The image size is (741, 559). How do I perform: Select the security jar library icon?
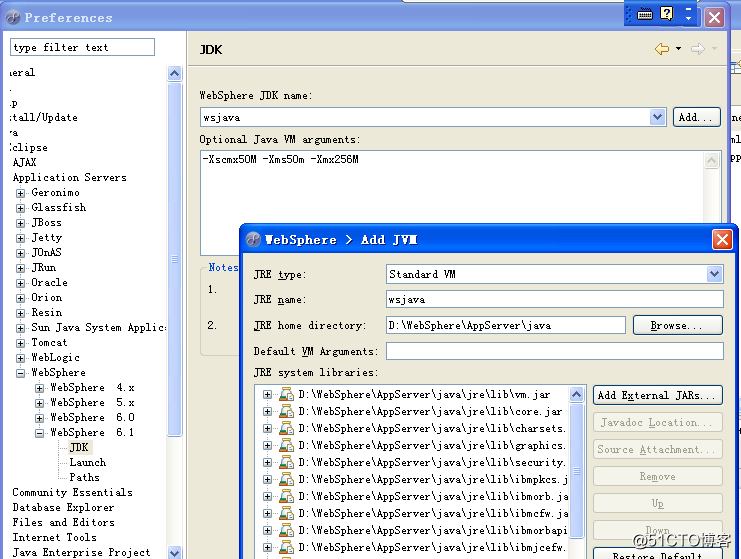pyautogui.click(x=286, y=462)
